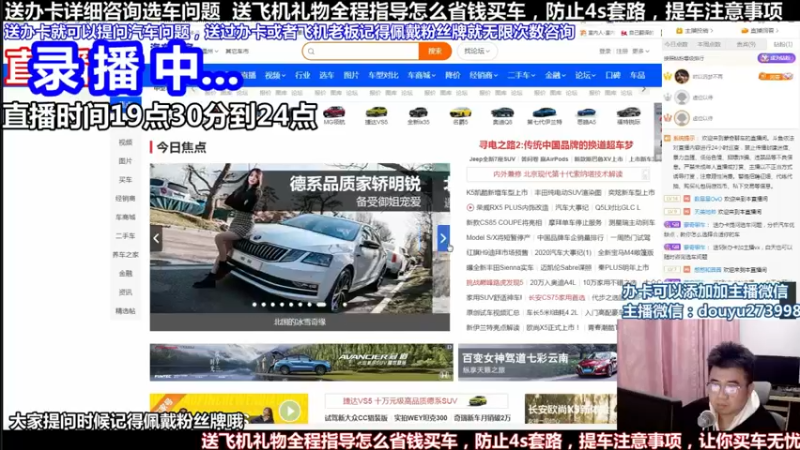Image resolution: width=800 pixels, height=450 pixels.
Task: Open the 中国品牌车企销量排行 headline
Action: [570, 238]
